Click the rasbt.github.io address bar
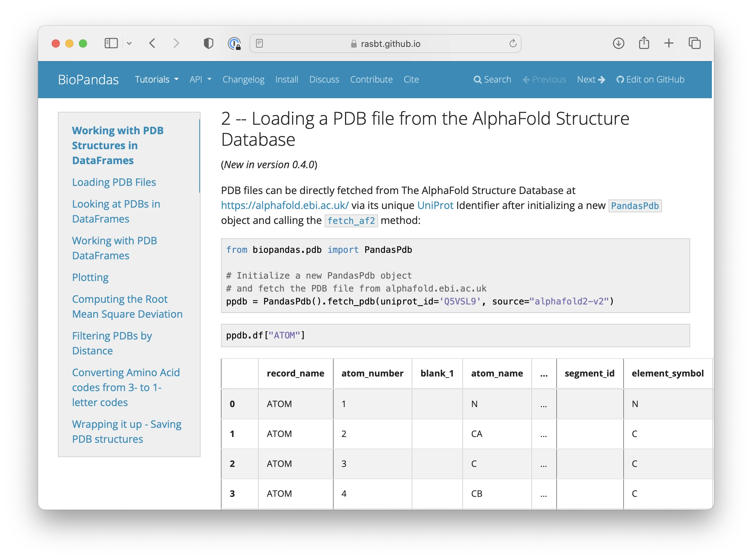The image size is (752, 560). coord(386,43)
